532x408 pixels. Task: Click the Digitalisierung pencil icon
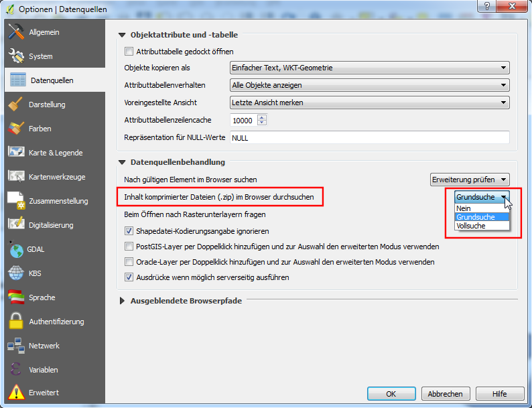(16, 224)
